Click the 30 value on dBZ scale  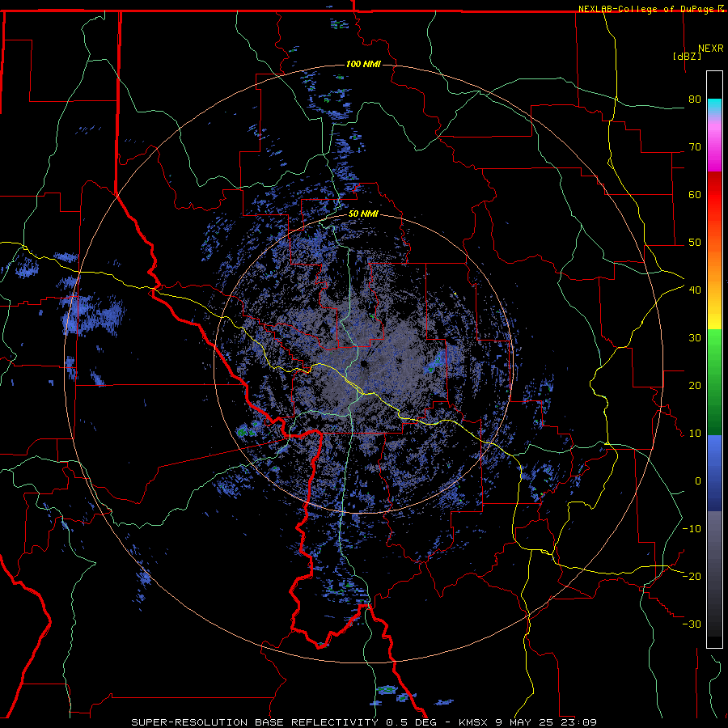coord(695,337)
